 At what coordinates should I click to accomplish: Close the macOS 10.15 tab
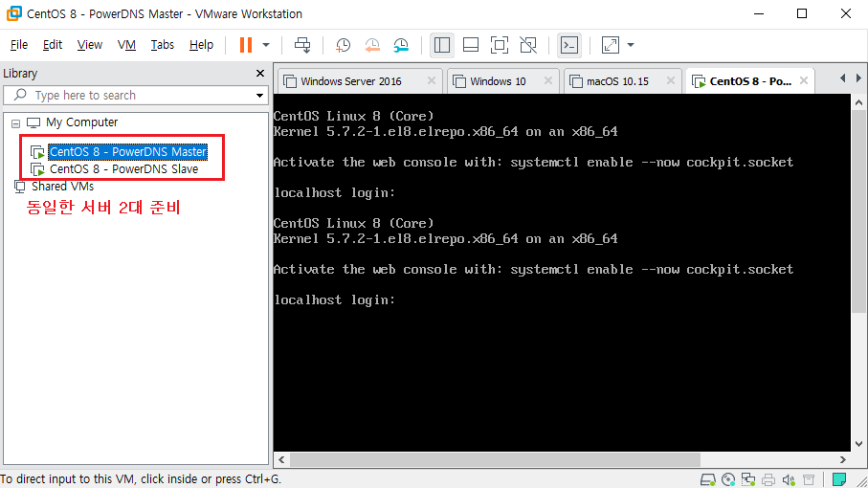point(670,80)
